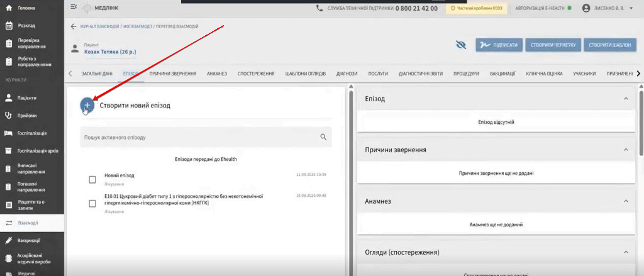Switch to the Діагнози tab
This screenshot has height=276, width=644.
347,74
